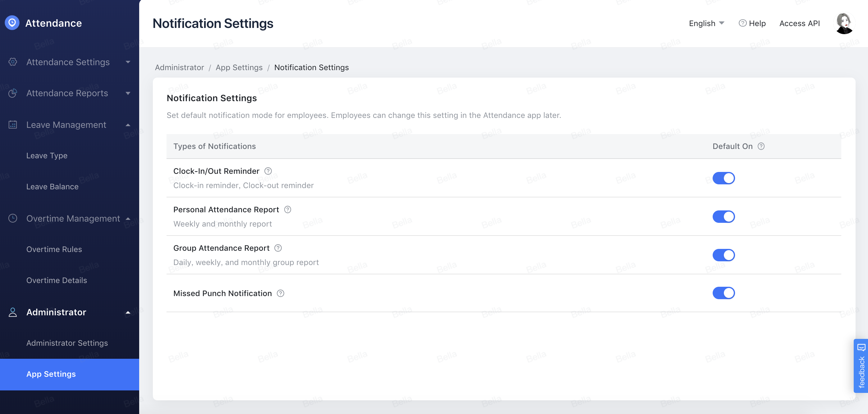The width and height of the screenshot is (868, 414).
Task: Open the user profile avatar
Action: click(x=844, y=23)
